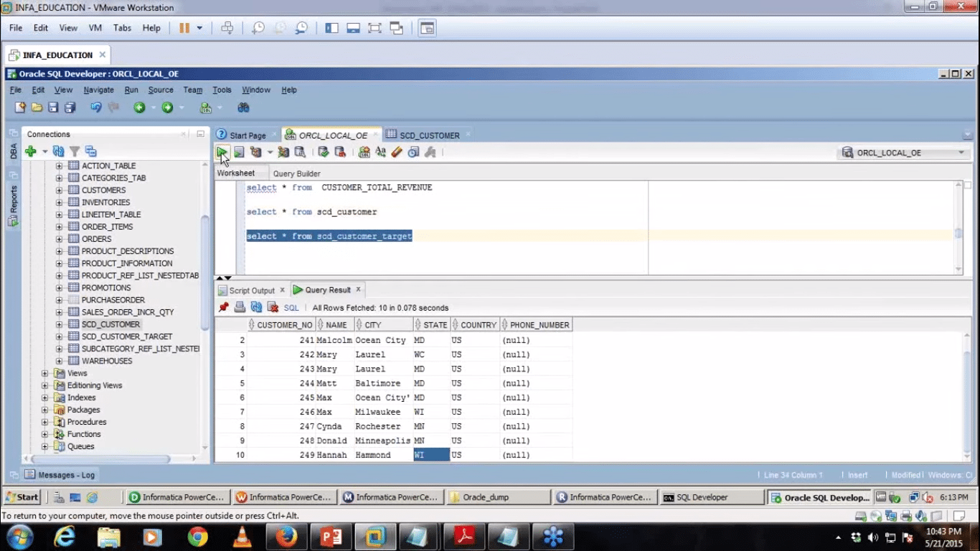
Task: Commit pending database changes
Action: 324,152
